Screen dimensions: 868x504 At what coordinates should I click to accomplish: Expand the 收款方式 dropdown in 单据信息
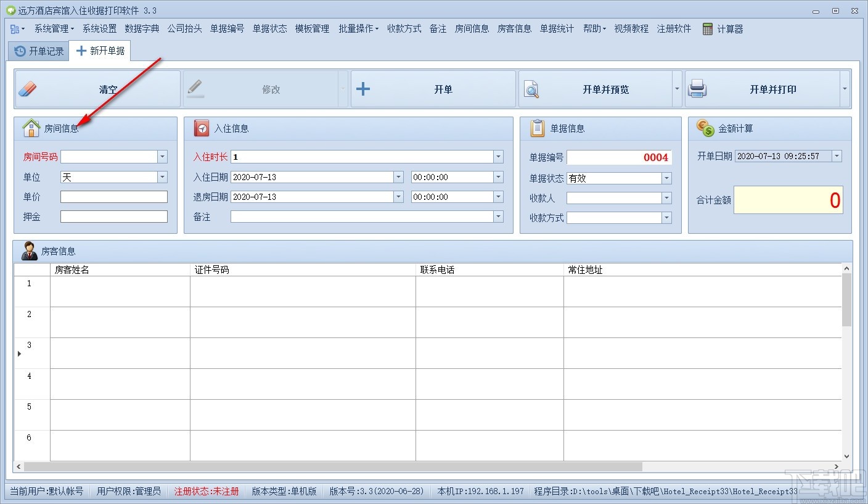[x=666, y=218]
